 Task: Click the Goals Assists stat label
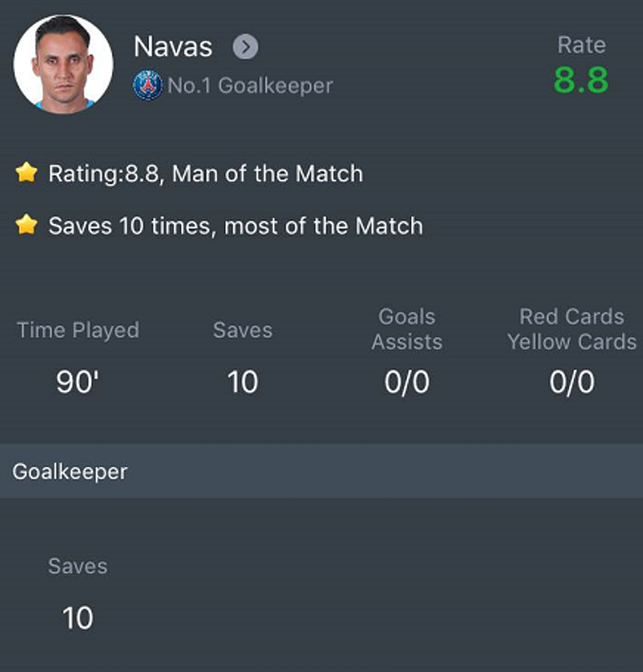407,328
